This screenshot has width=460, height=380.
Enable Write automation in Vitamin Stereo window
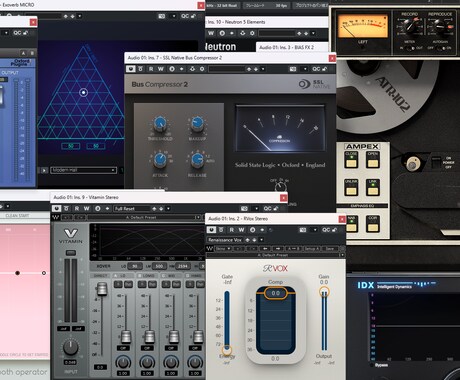(87, 209)
